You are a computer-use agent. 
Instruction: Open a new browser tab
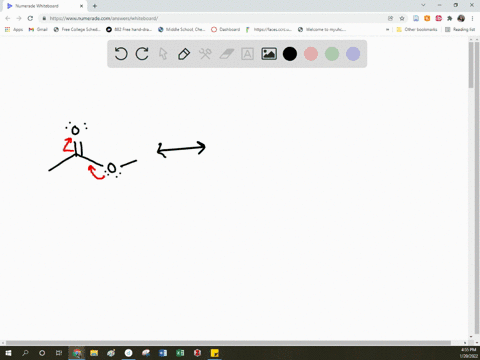tap(95, 6)
